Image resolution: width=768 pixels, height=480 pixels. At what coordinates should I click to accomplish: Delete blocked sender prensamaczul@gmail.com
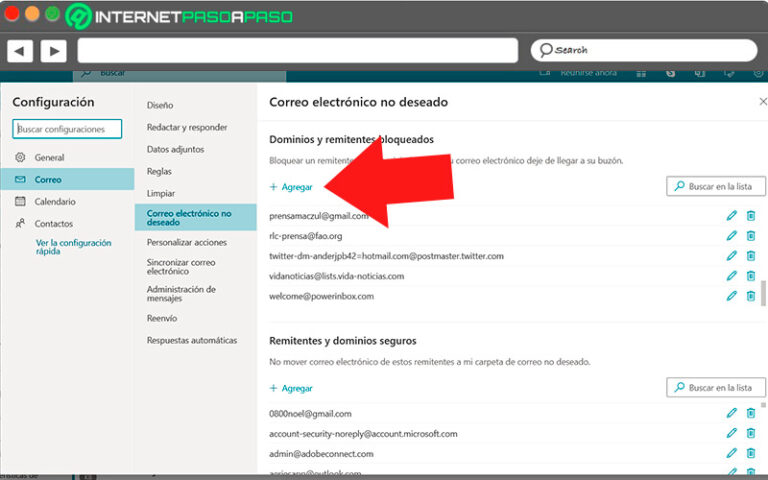pyautogui.click(x=750, y=216)
